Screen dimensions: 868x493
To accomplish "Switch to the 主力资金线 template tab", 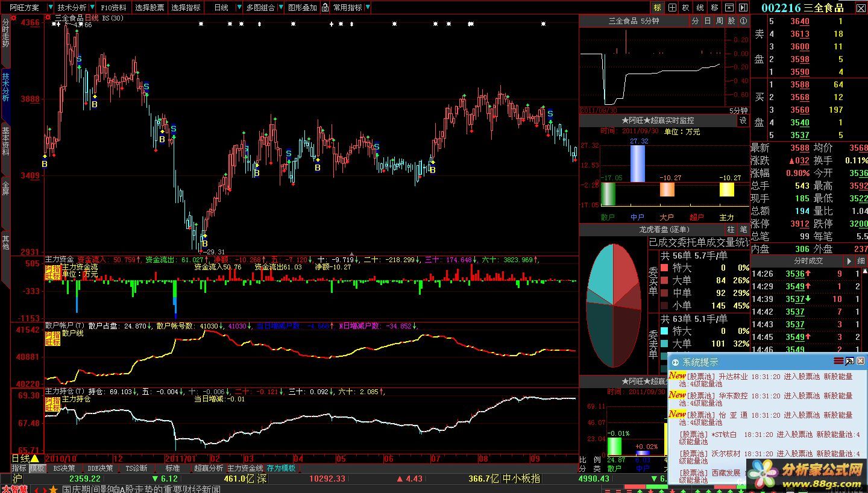I will coord(245,468).
